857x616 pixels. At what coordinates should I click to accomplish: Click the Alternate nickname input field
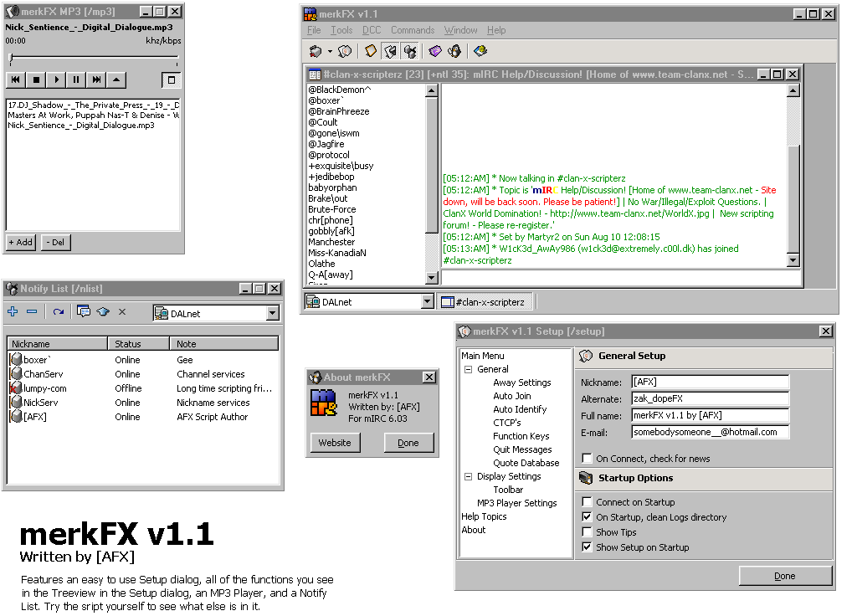(710, 398)
